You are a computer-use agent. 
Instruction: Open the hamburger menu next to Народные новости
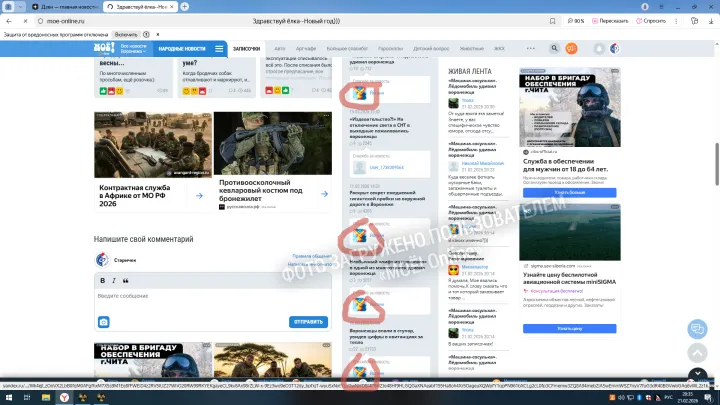(x=218, y=48)
